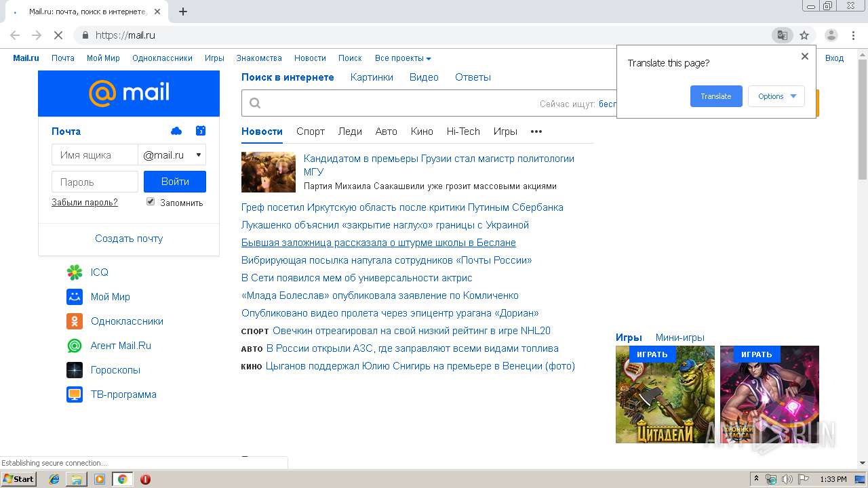Screen dimensions: 868x488
Task: Click the search magnifier icon
Action: click(x=255, y=103)
